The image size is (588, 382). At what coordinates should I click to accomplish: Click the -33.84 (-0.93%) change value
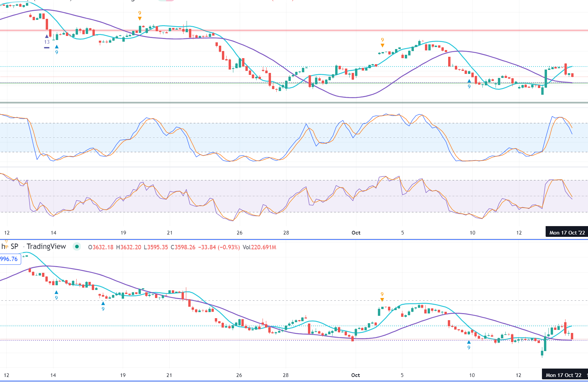click(219, 247)
